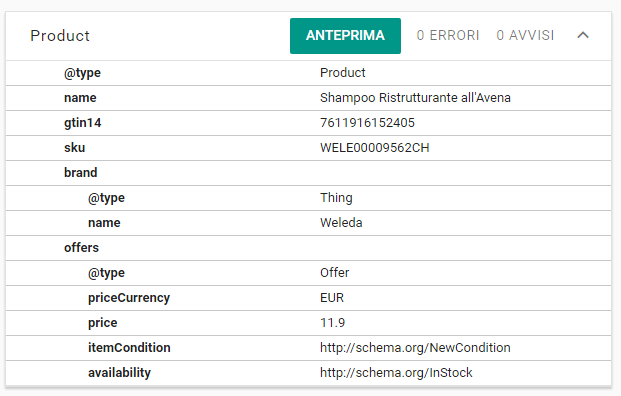The height and width of the screenshot is (396, 621).
Task: Click the @type Offer row
Action: [309, 272]
